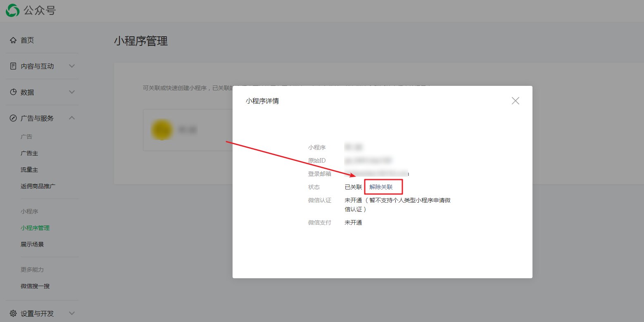Expand the 数据 section chevron
The width and height of the screenshot is (644, 322).
pos(72,92)
